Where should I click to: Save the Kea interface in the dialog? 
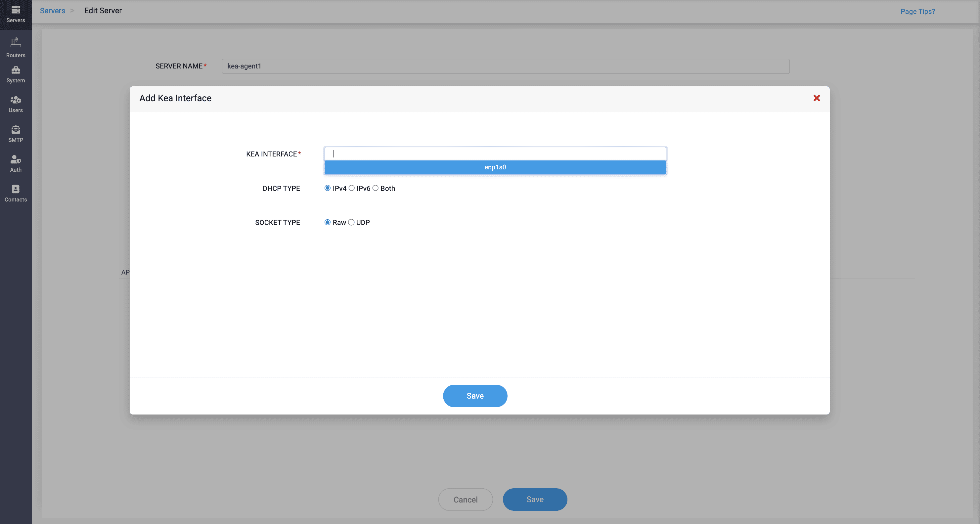[x=475, y=396]
